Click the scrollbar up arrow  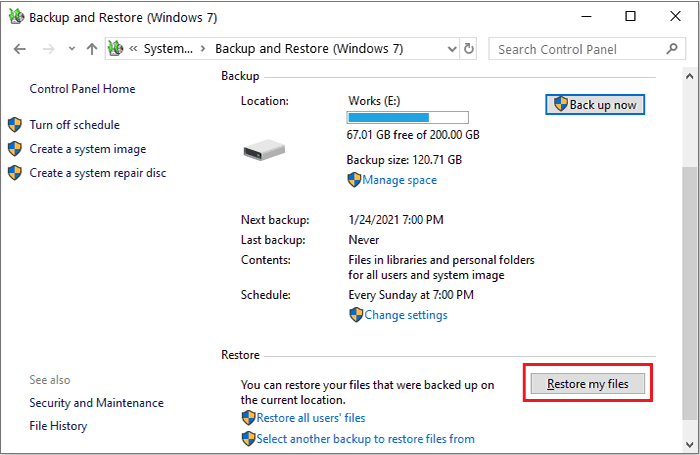coord(690,76)
